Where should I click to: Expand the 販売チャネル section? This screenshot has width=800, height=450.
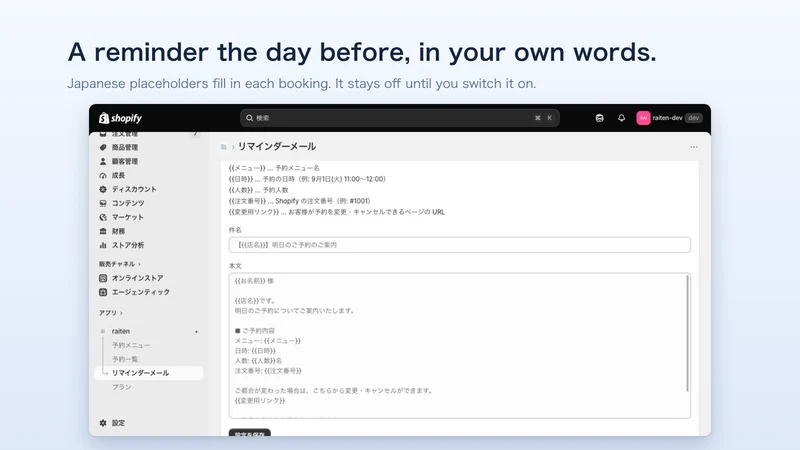point(119,264)
